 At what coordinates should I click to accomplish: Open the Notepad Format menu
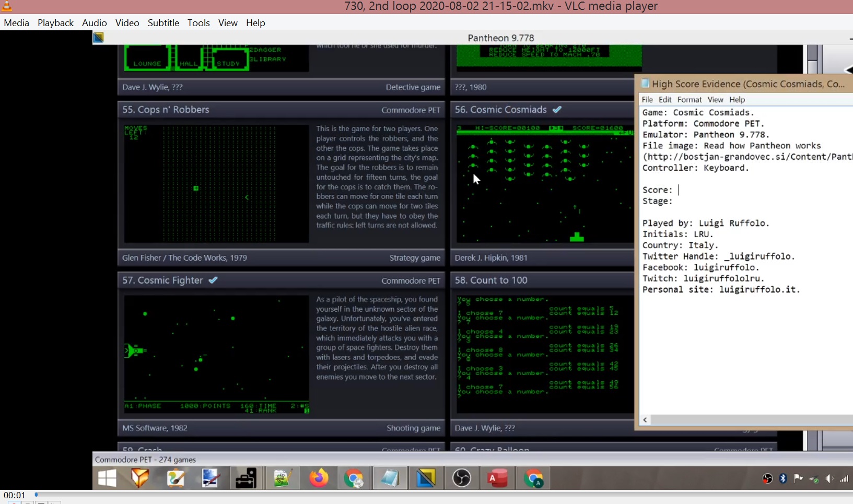pos(690,100)
